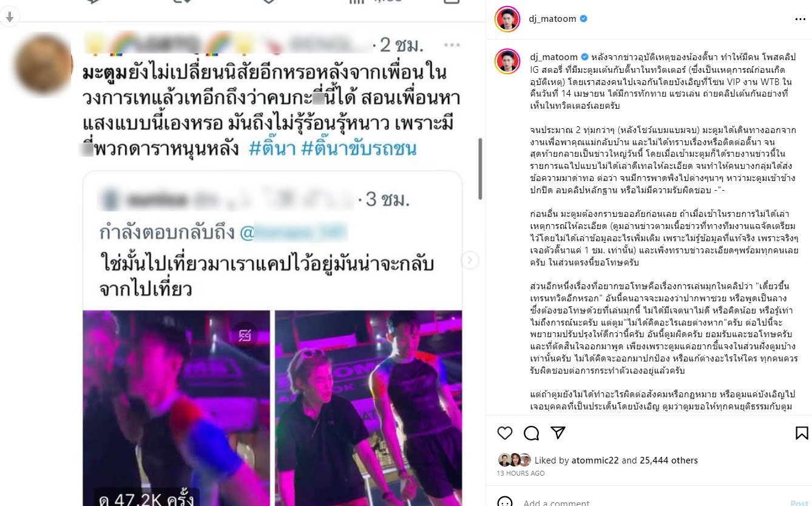Click the down arrow icon at top-left
812x506 pixels.
(8, 17)
